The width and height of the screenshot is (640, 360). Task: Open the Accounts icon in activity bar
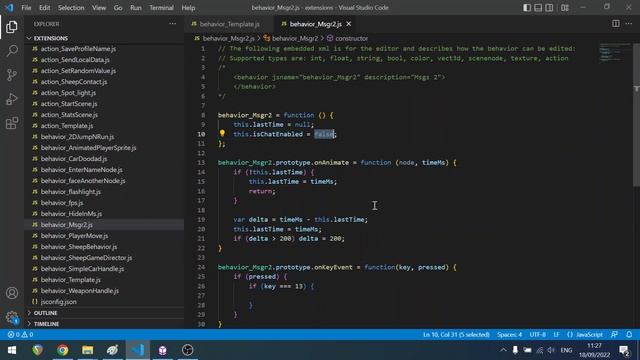12,293
